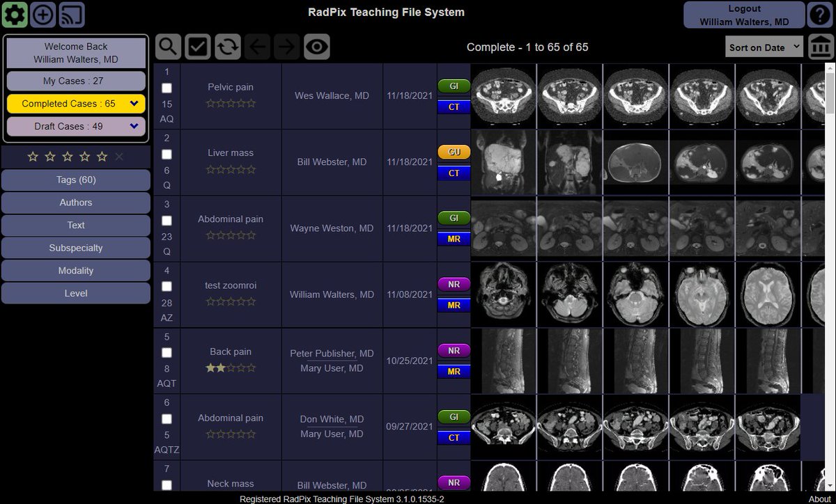
Task: Click the institution building icon
Action: click(821, 47)
